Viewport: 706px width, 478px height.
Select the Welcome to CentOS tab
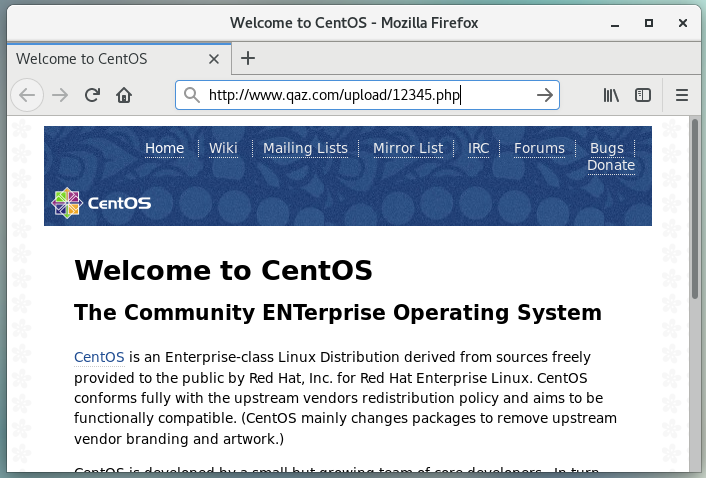click(119, 59)
